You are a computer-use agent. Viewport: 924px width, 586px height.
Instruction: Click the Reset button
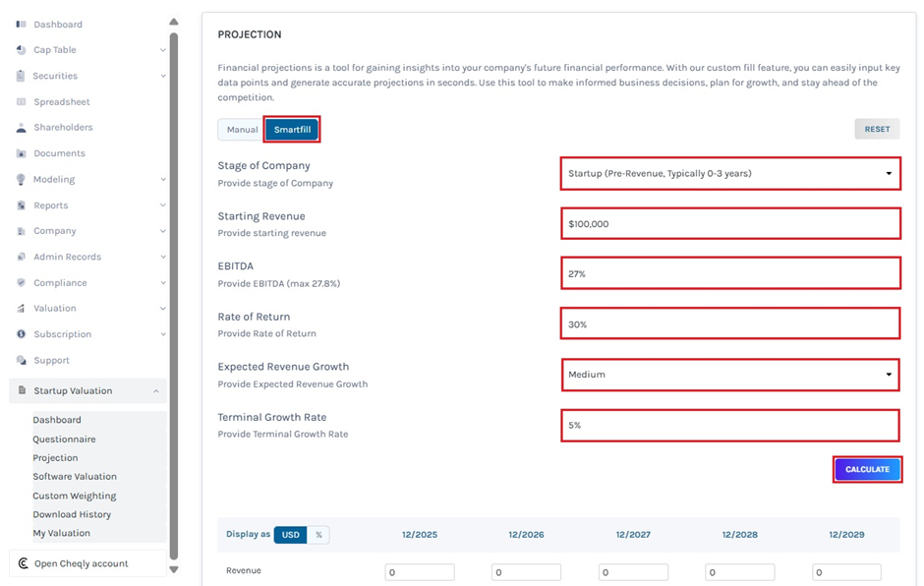(877, 130)
